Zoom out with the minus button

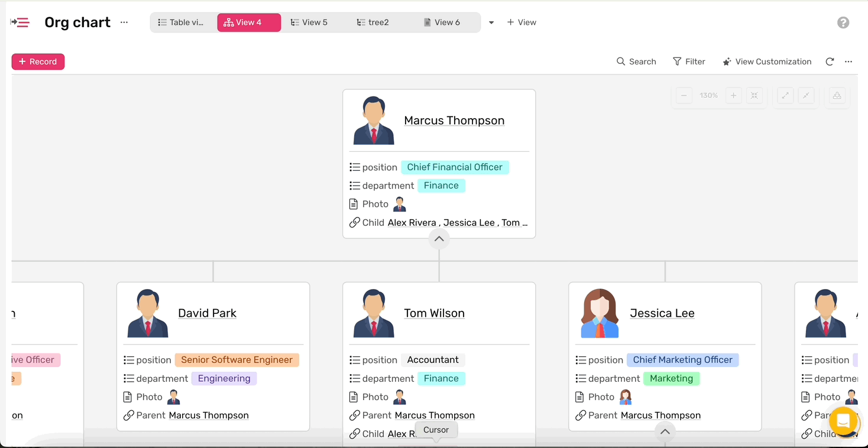[684, 96]
